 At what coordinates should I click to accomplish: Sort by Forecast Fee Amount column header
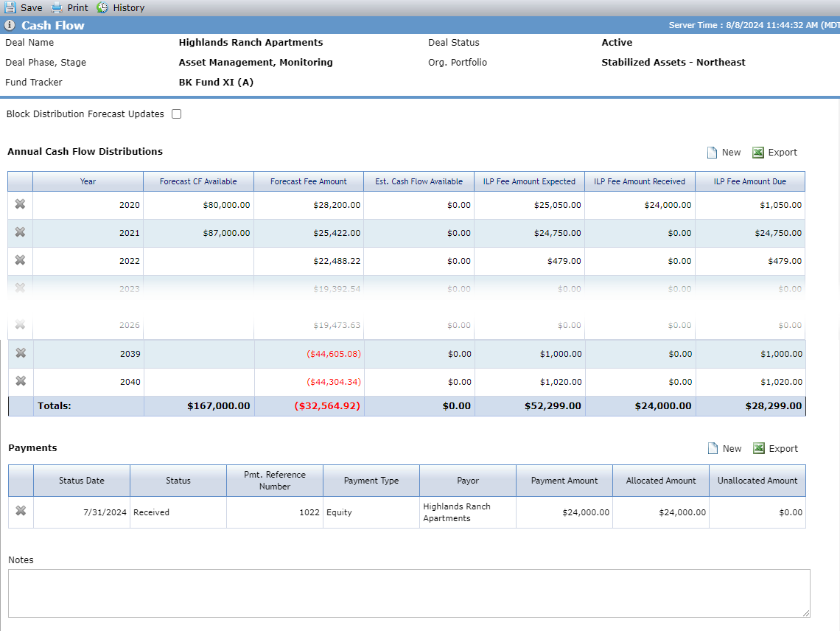tap(309, 182)
